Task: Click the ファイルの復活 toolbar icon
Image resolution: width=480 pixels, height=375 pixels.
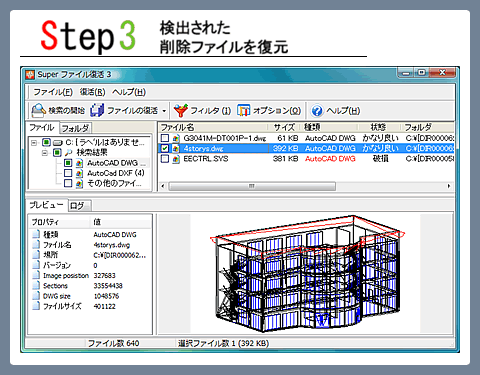Action: click(97, 110)
